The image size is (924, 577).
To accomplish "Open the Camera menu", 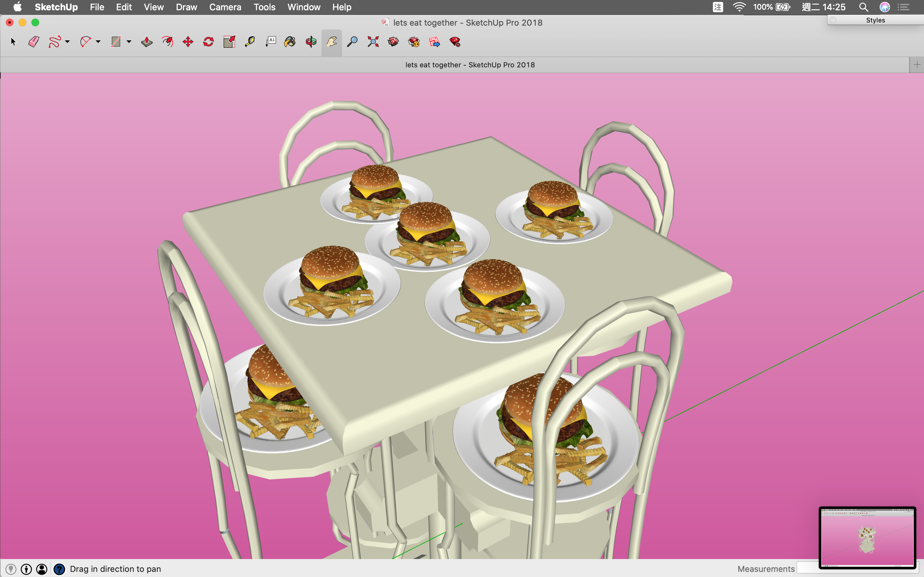I will coord(225,7).
